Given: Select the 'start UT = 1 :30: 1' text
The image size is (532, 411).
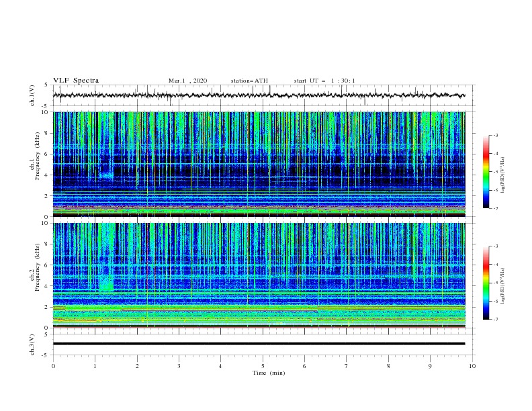Looking at the screenshot, I should pos(324,81).
